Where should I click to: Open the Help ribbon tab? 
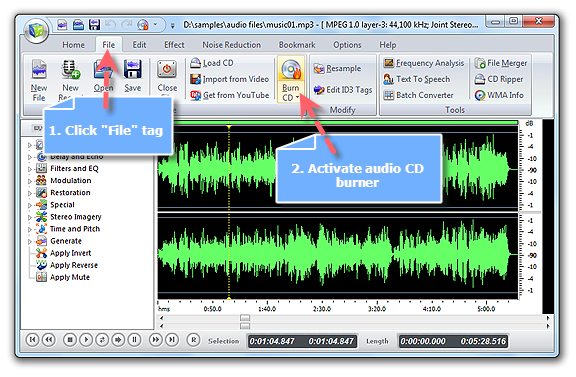pyautogui.click(x=388, y=45)
